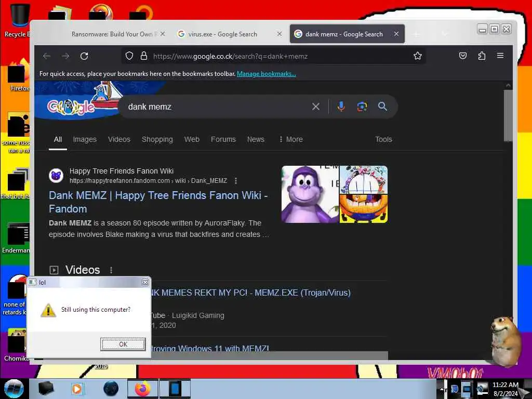The width and height of the screenshot is (532, 399).
Task: Start voice search with the microphone icon
Action: coord(341,107)
